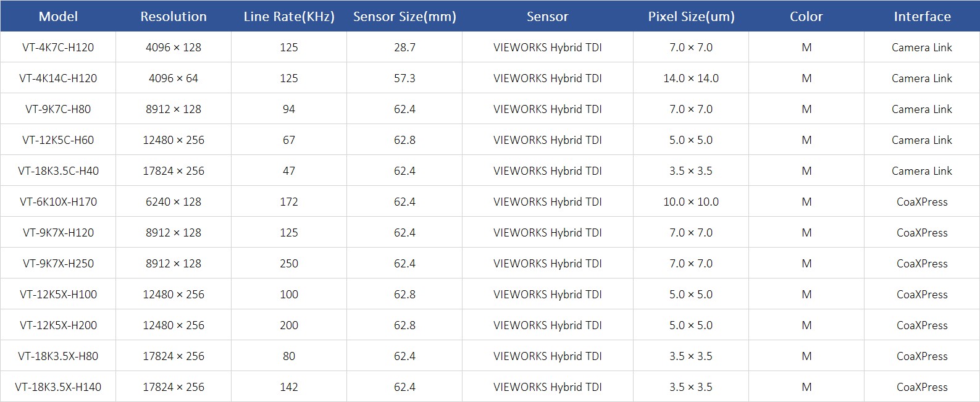Select the 4096 × 64 resolution cell
980x402 pixels.
(x=174, y=78)
